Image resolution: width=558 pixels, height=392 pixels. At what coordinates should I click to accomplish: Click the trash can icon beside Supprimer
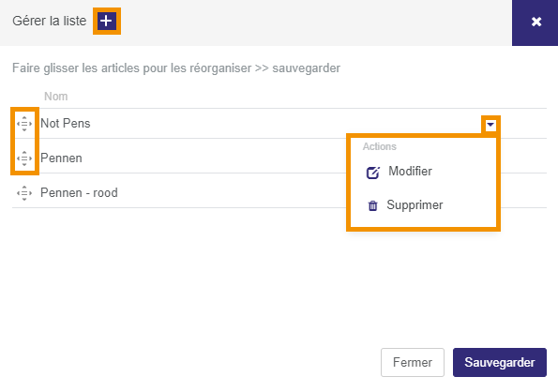(x=372, y=205)
